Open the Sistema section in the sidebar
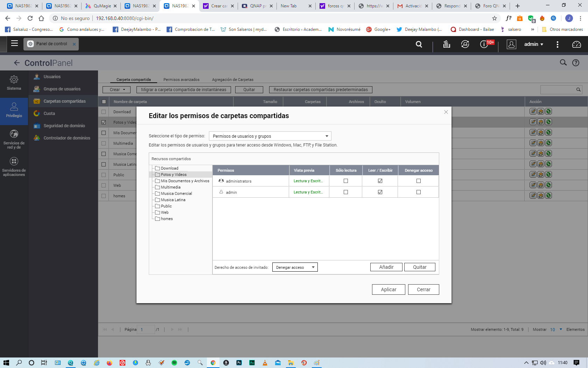The width and height of the screenshot is (588, 368). click(14, 83)
